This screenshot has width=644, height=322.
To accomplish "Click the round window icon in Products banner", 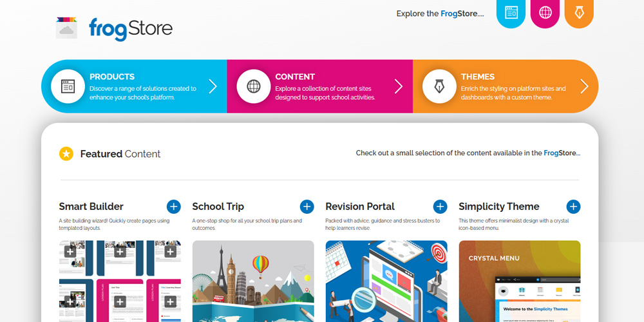I will point(68,86).
